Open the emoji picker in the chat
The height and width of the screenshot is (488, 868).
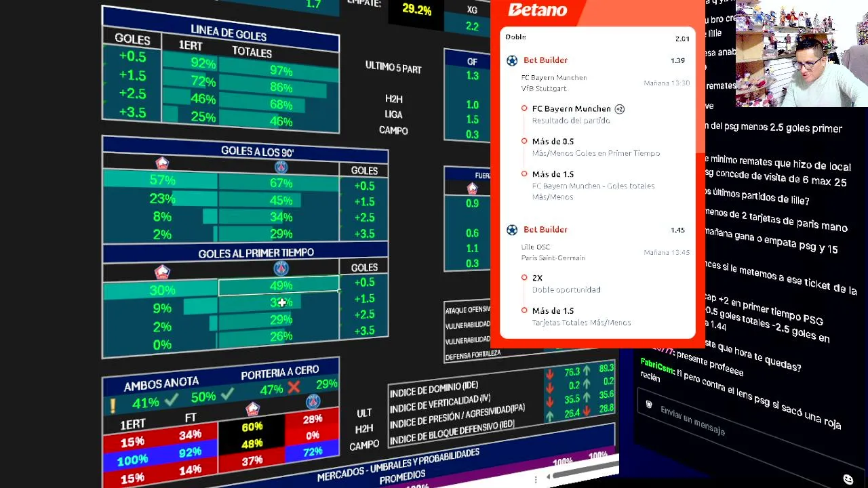coord(848,479)
